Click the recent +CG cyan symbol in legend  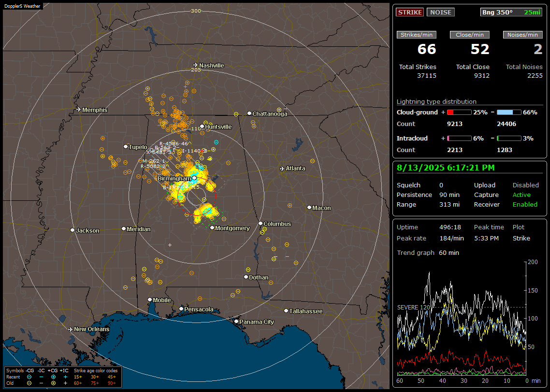click(53, 377)
